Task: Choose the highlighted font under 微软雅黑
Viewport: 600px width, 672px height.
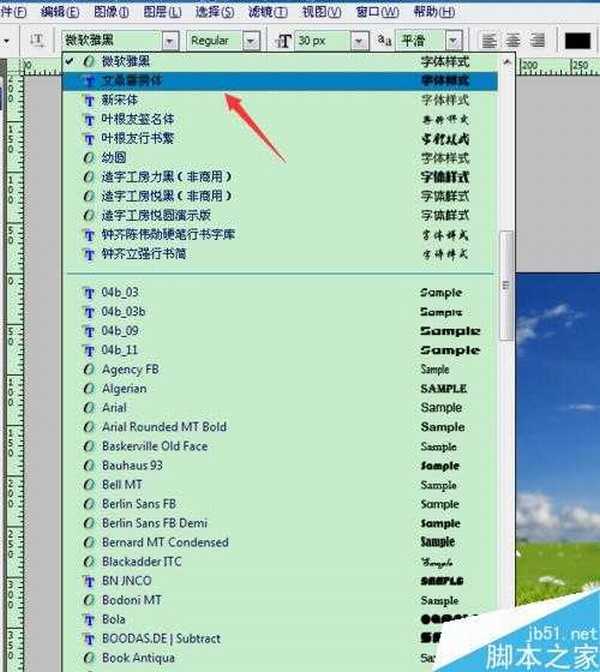Action: (x=280, y=81)
